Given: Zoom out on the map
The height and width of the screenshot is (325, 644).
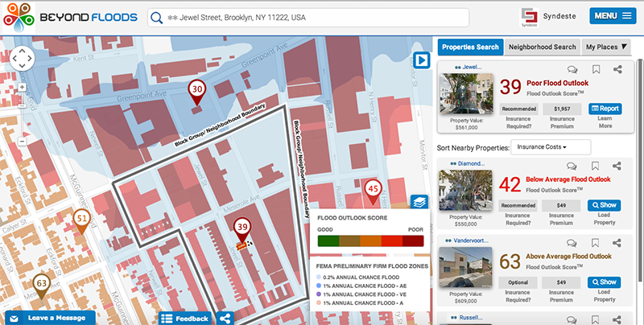Looking at the screenshot, I should pyautogui.click(x=22, y=142).
